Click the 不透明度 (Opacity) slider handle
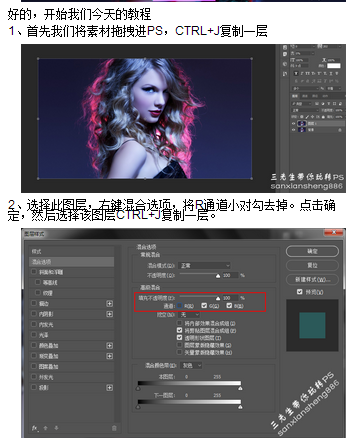363x438 pixels. tap(218, 276)
